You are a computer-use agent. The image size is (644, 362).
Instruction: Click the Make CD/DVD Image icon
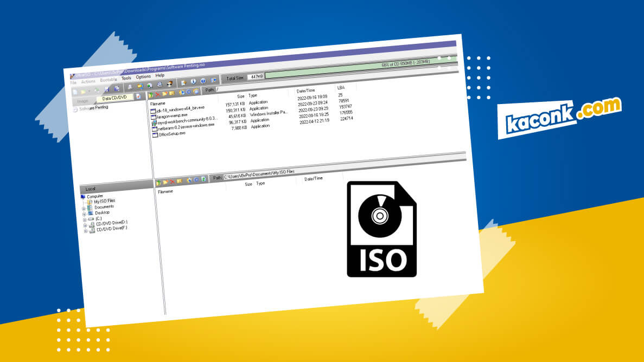130,87
